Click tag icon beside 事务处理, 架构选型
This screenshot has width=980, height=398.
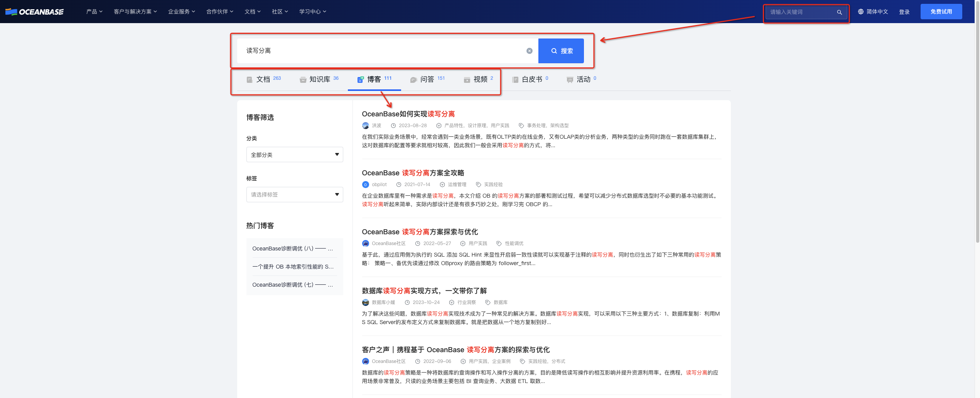coord(521,126)
